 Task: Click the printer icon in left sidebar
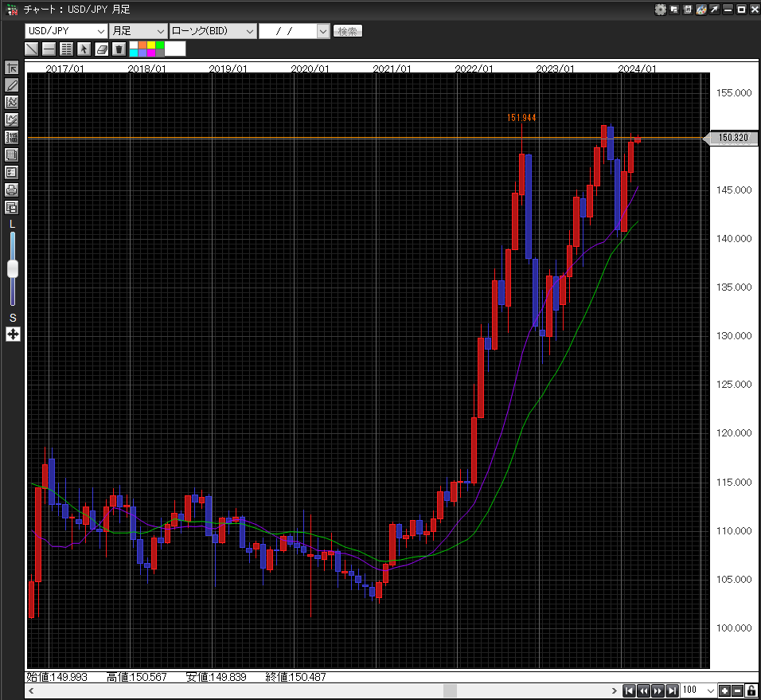click(x=12, y=190)
